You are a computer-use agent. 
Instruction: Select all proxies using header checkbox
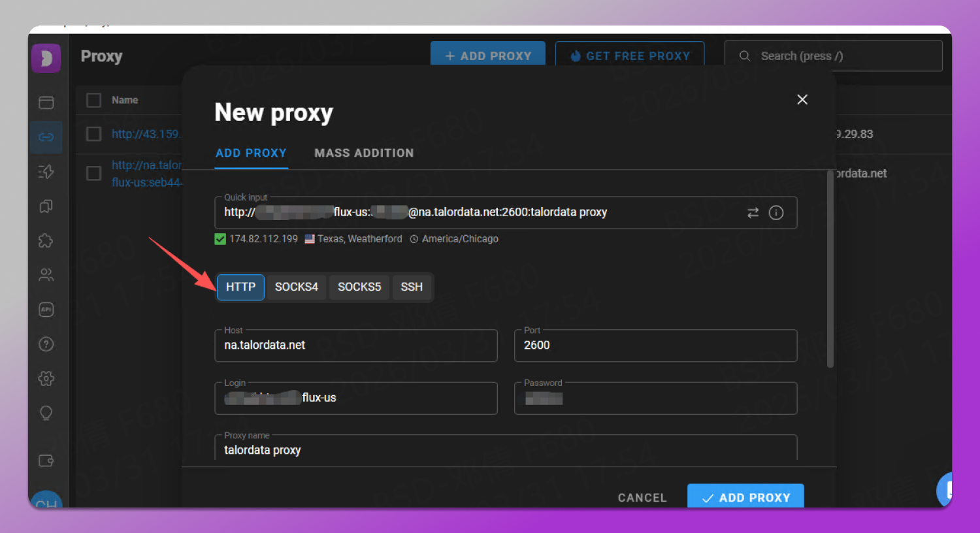click(x=93, y=99)
